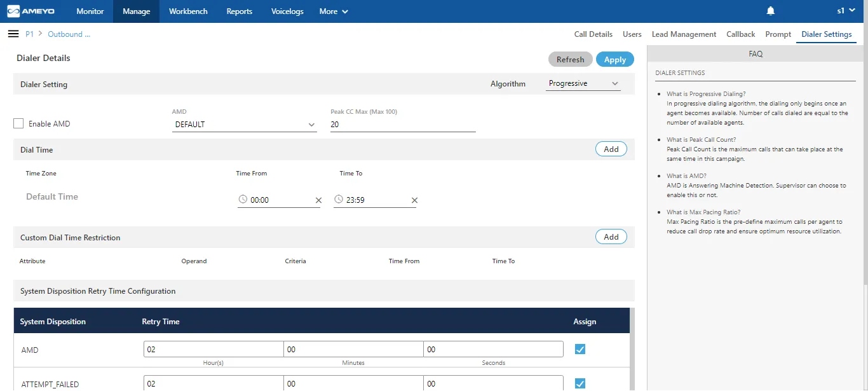Click the Outbound breadcrumb link
868x391 pixels.
[69, 34]
